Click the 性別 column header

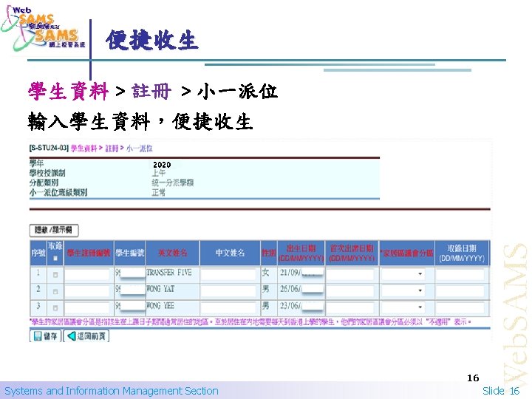[269, 253]
